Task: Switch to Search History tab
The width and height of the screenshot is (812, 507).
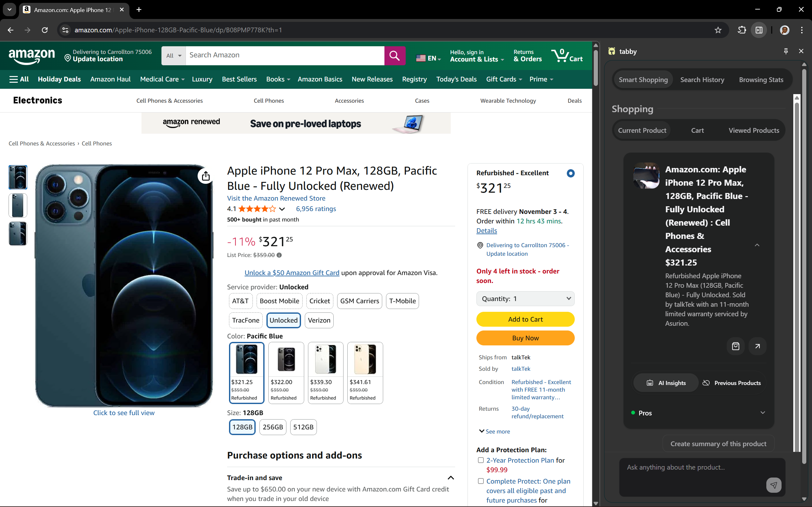Action: click(x=702, y=80)
